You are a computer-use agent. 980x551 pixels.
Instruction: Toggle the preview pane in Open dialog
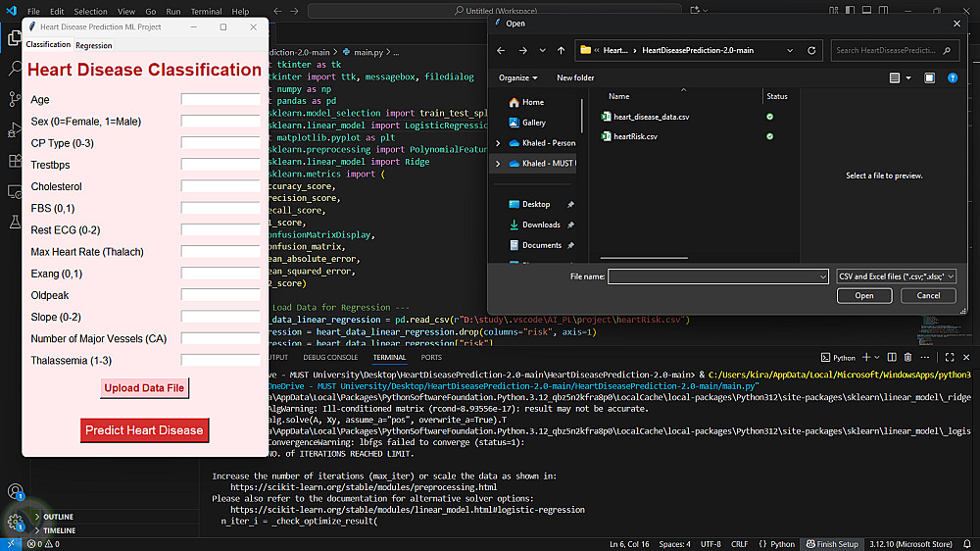point(929,77)
